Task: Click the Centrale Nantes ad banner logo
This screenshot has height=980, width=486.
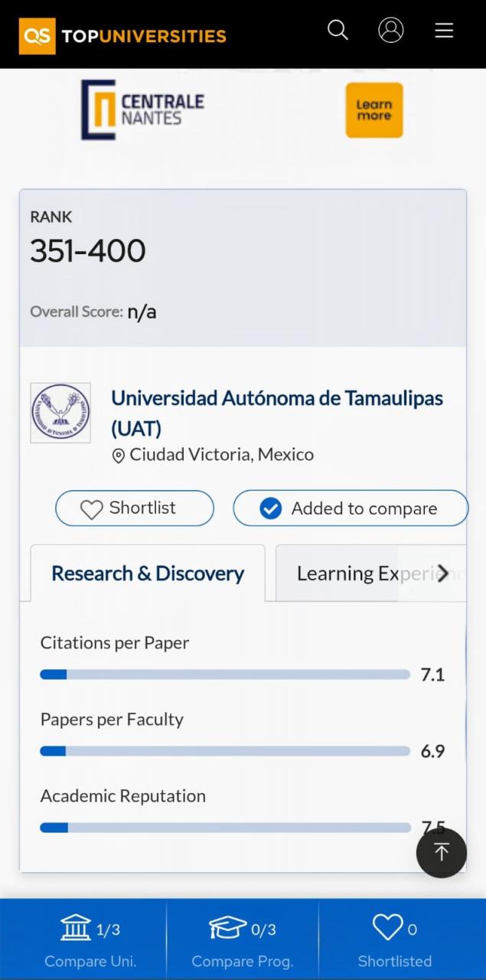Action: (x=143, y=110)
